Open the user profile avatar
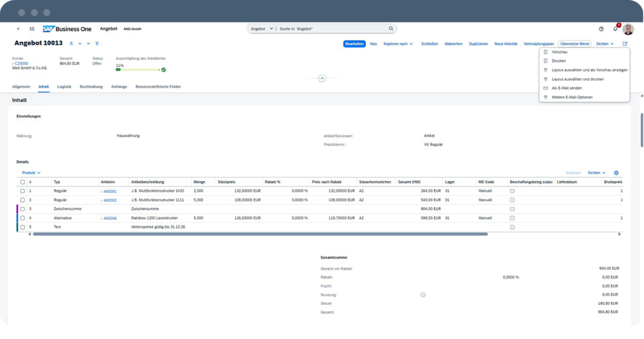 628,29
